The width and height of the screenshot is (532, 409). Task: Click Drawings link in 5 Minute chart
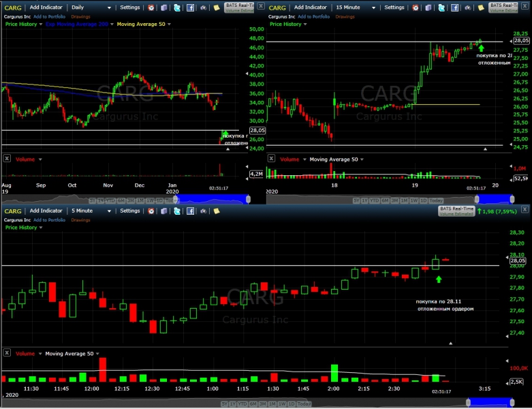[80, 220]
